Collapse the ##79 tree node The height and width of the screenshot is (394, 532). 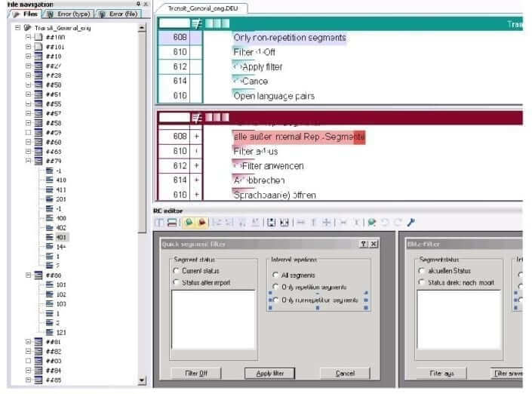(x=28, y=160)
